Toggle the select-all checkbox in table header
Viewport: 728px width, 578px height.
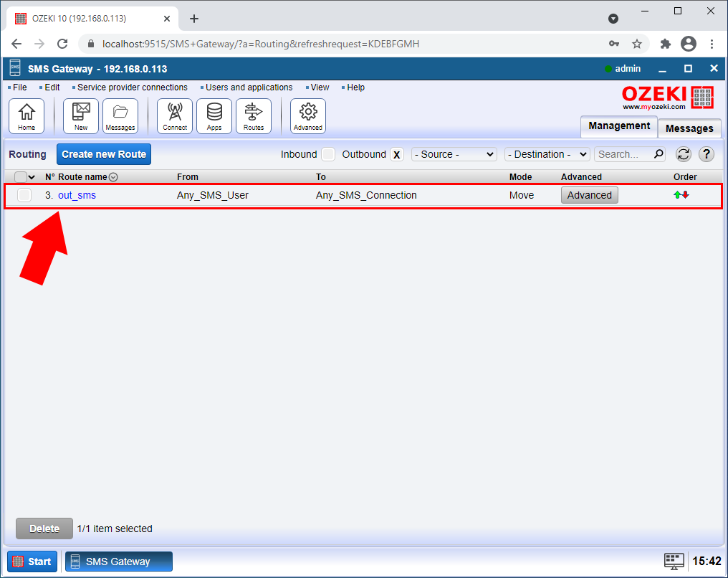[21, 177]
